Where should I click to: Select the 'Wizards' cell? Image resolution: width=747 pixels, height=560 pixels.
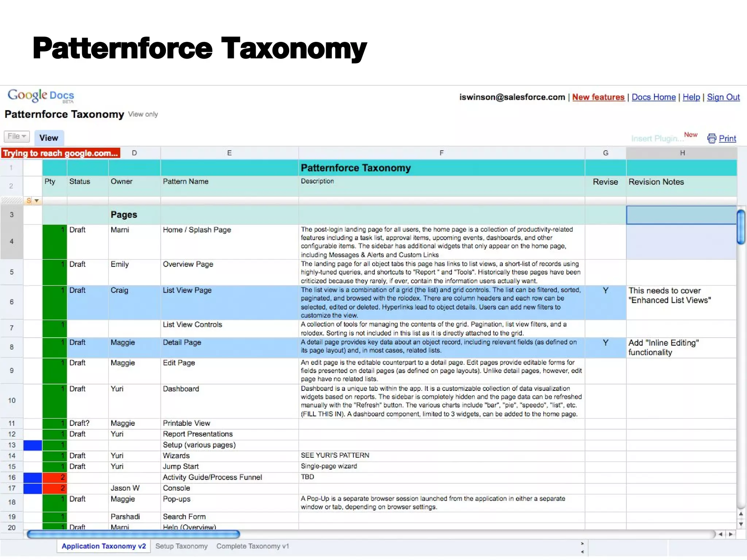coord(229,456)
